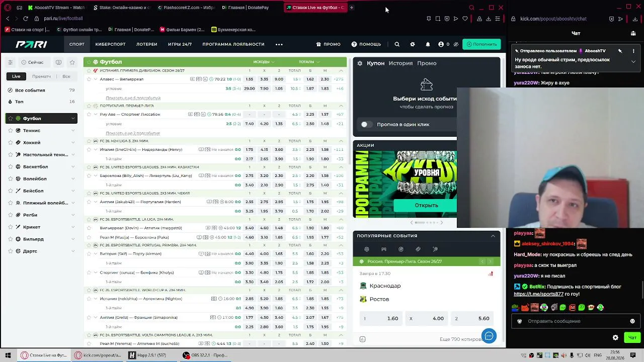Image resolution: width=644 pixels, height=362 pixels.
Task: Open pinned message three-dots options
Action: pyautogui.click(x=633, y=51)
